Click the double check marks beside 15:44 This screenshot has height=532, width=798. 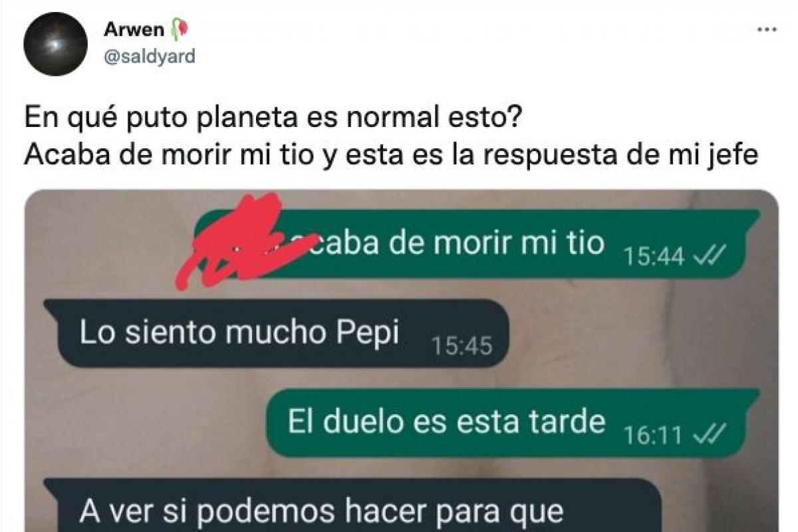click(x=709, y=255)
